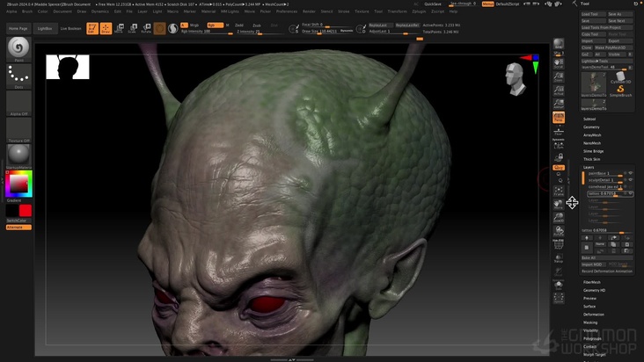Image resolution: width=644 pixels, height=362 pixels.
Task: Click the Load Tool button
Action: [593, 14]
